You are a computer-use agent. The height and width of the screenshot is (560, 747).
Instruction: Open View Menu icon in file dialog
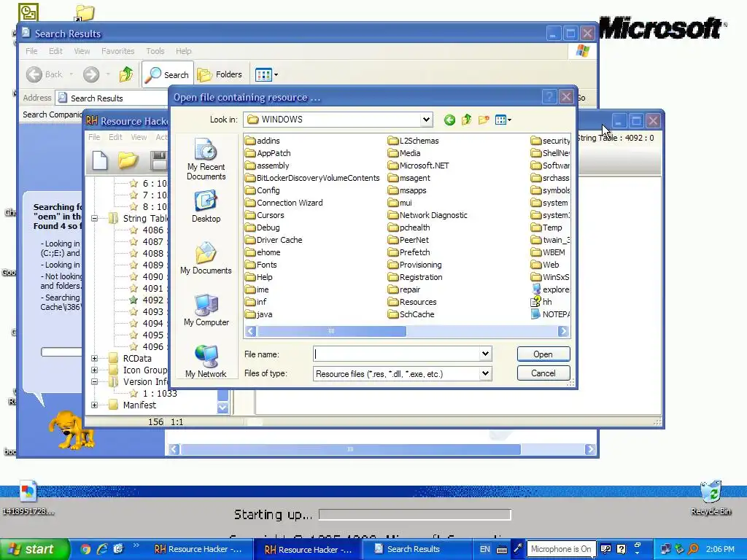[x=503, y=120]
